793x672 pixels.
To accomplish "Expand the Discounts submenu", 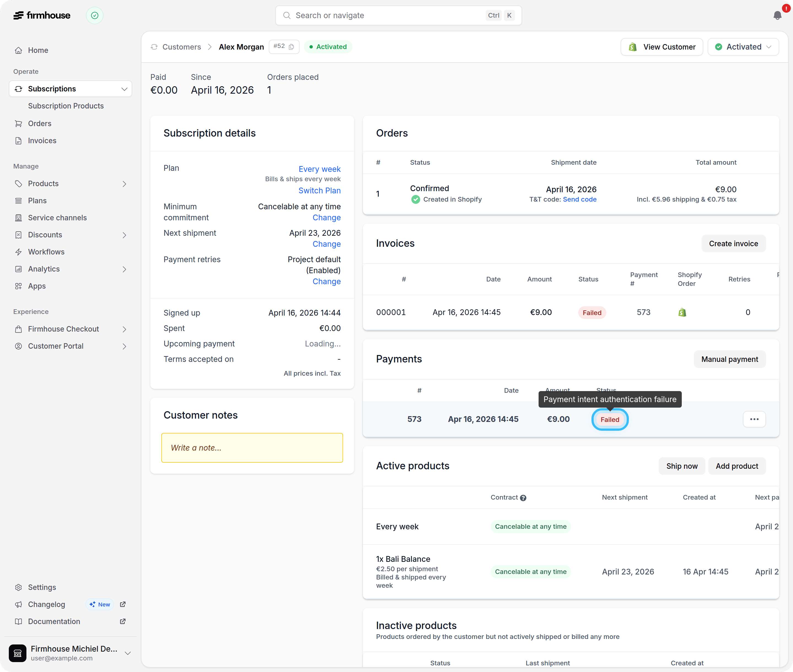I will 124,235.
